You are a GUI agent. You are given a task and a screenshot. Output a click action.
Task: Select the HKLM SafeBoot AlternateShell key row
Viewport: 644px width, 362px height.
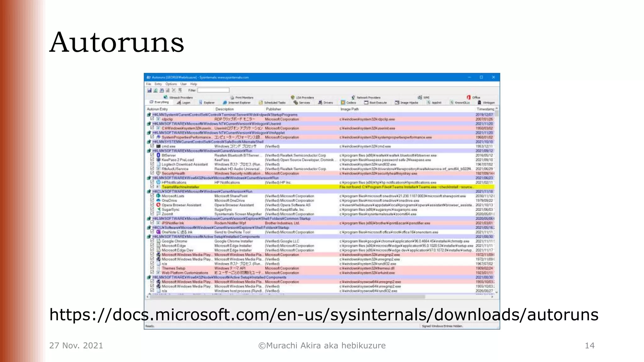[x=321, y=142]
